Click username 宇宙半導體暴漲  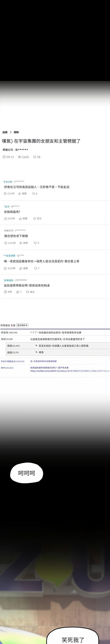click(x=12, y=361)
